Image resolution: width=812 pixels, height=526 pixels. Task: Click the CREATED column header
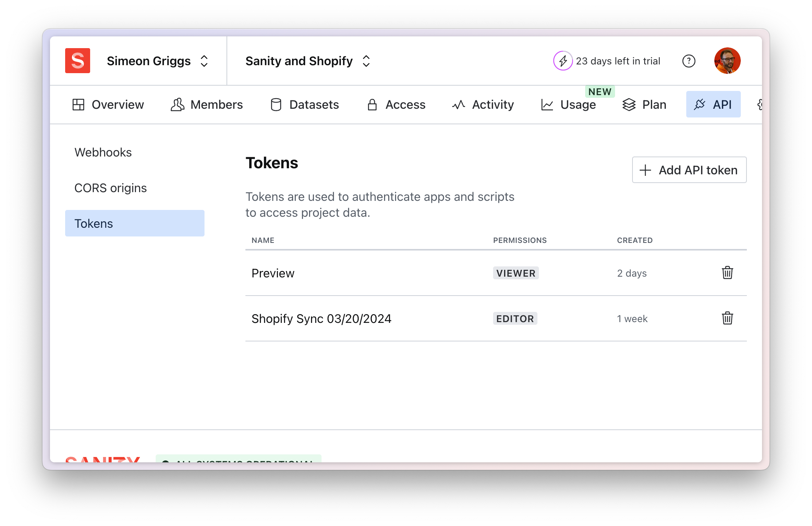pyautogui.click(x=635, y=240)
